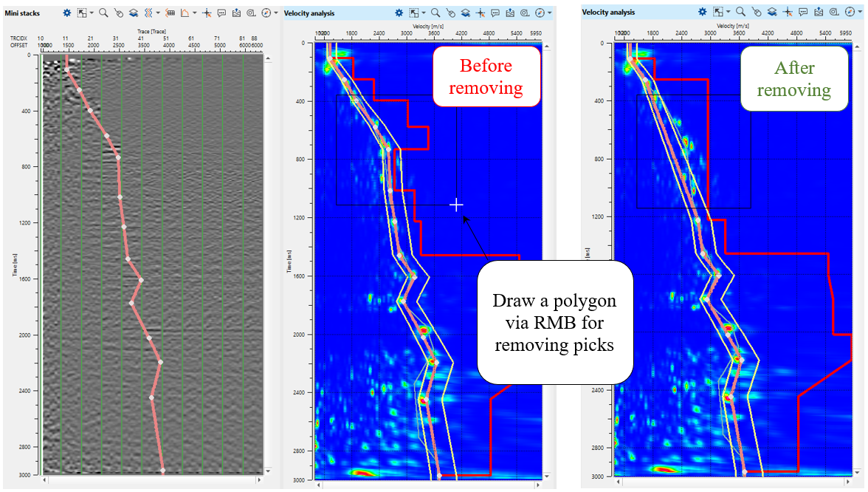Select tape measure tool in Mini stacks
This screenshot has height=492, width=868.
pyautogui.click(x=251, y=13)
